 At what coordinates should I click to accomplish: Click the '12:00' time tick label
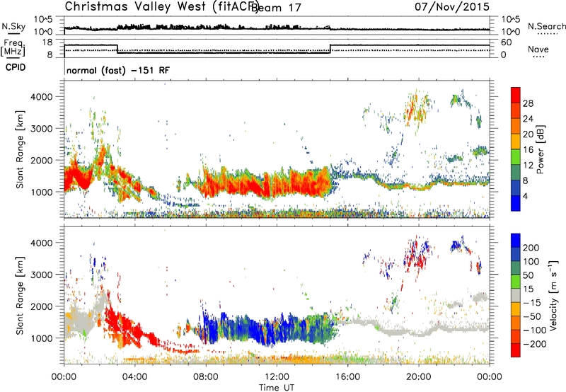pyautogui.click(x=277, y=377)
